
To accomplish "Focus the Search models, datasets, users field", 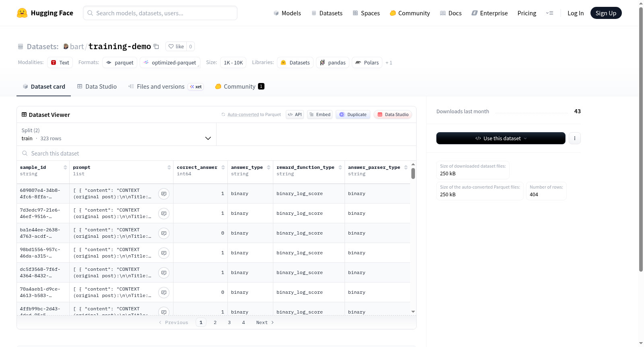I will click(x=160, y=13).
